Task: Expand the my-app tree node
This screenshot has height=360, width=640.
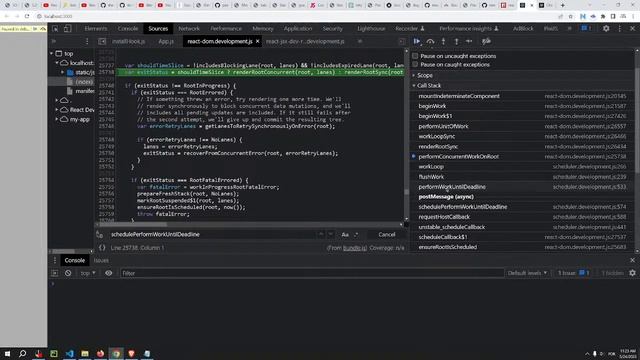Action: click(x=57, y=119)
